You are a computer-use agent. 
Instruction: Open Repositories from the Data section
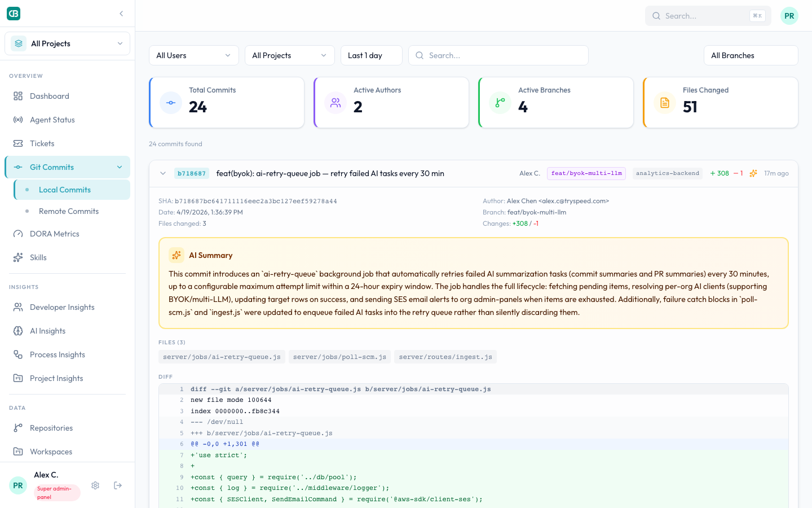pyautogui.click(x=67, y=428)
